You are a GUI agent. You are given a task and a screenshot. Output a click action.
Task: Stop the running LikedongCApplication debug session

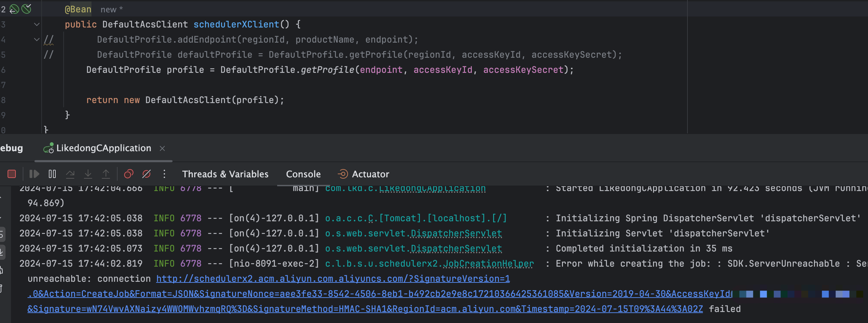[x=12, y=174]
